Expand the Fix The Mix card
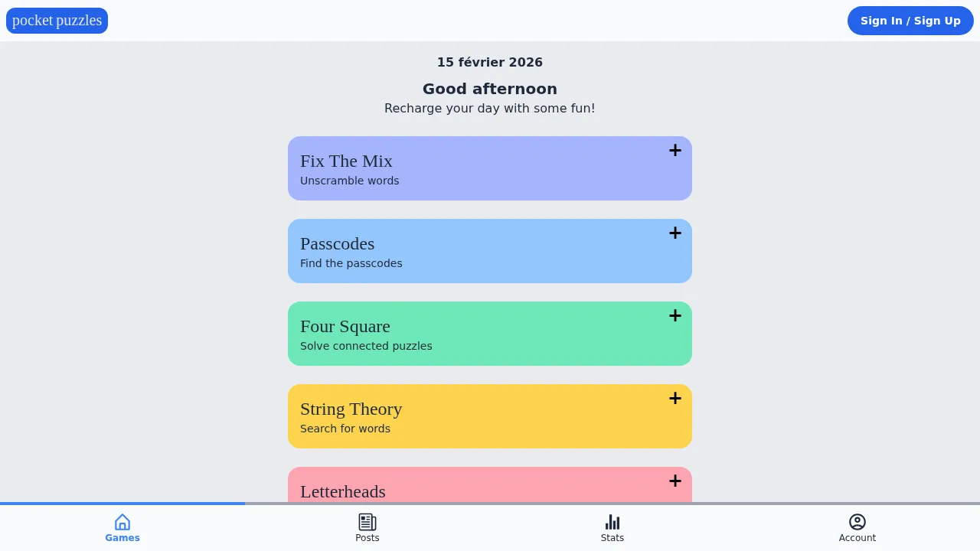This screenshot has height=551, width=980. (675, 151)
